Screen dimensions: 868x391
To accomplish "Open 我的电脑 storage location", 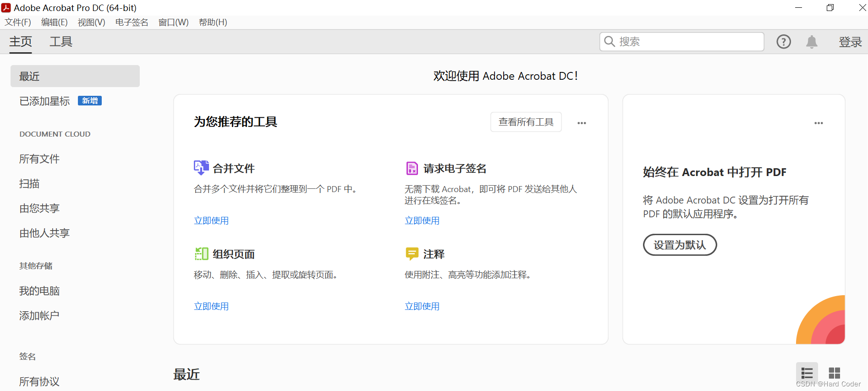I will [x=39, y=291].
